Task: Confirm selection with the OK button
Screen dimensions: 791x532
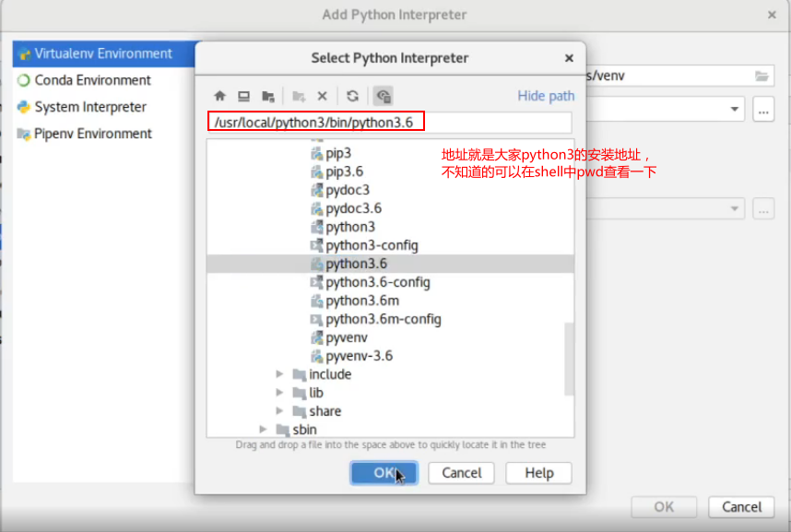Action: [384, 472]
